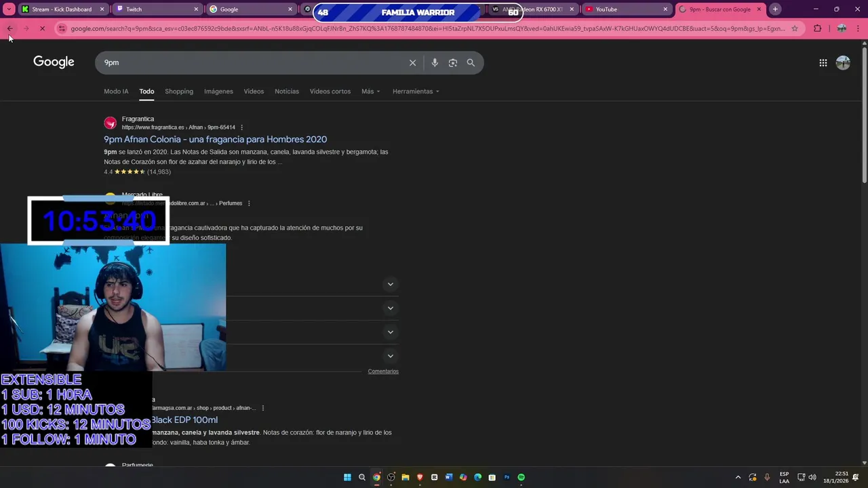Expand the third related question chevron
This screenshot has height=488, width=868.
[390, 332]
